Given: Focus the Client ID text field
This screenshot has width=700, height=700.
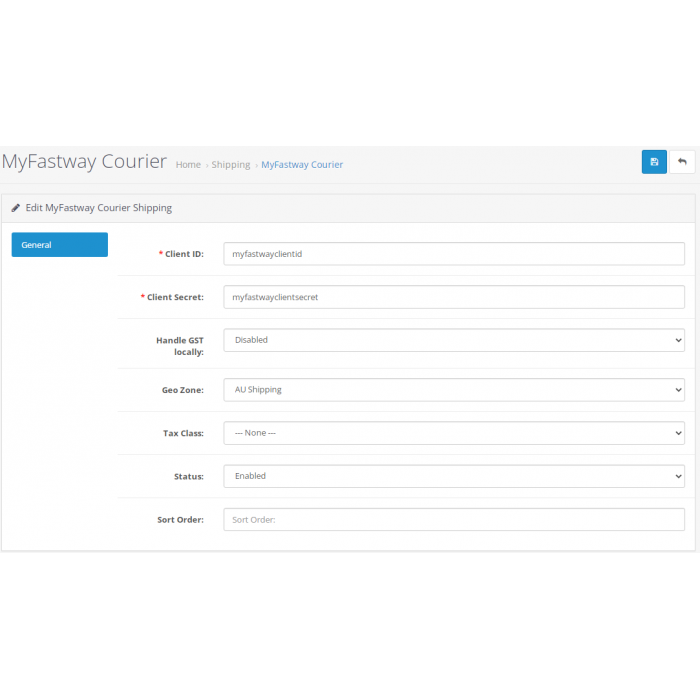Looking at the screenshot, I should 454,254.
